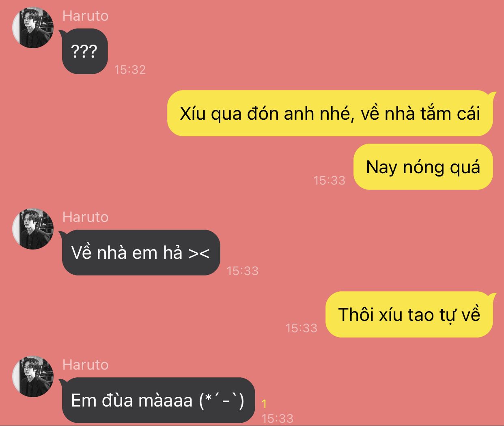The image size is (504, 426).
Task: Tap the 'Nay nóng quá' message bubble
Action: 423,167
